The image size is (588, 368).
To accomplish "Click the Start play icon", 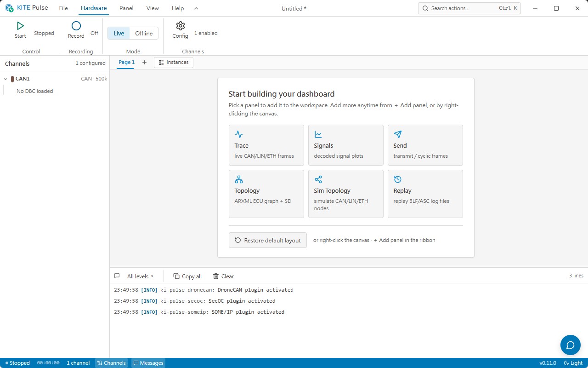I will (20, 26).
